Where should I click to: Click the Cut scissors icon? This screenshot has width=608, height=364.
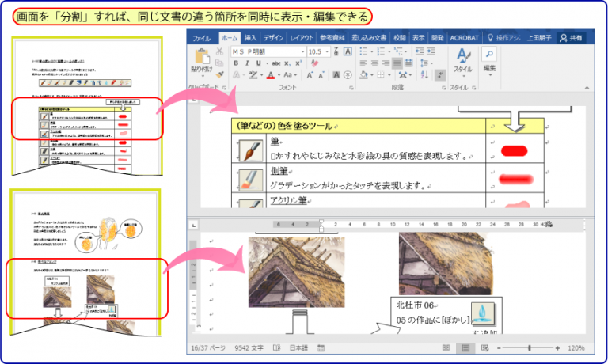point(219,51)
